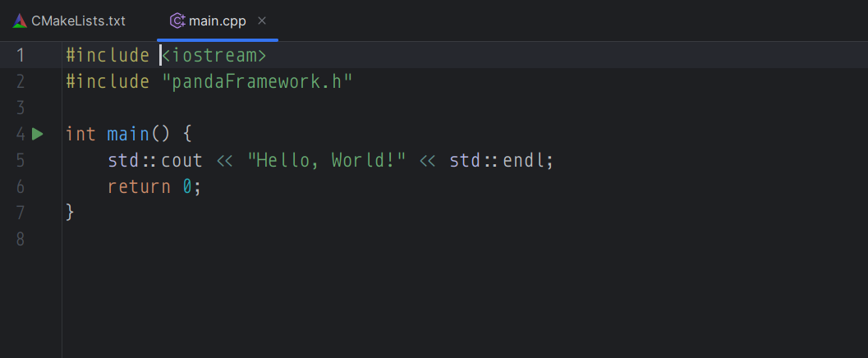Close the main.cpp tab
This screenshot has width=868, height=358.
pyautogui.click(x=263, y=21)
